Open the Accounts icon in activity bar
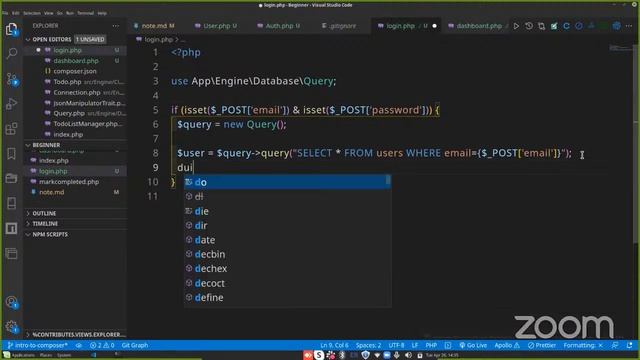 (x=11, y=302)
